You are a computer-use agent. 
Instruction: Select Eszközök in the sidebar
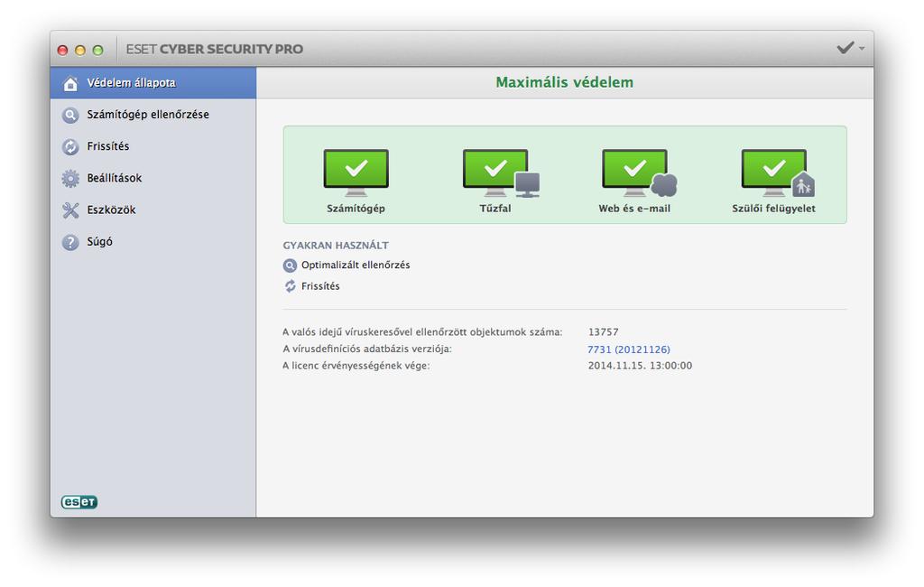(153, 210)
